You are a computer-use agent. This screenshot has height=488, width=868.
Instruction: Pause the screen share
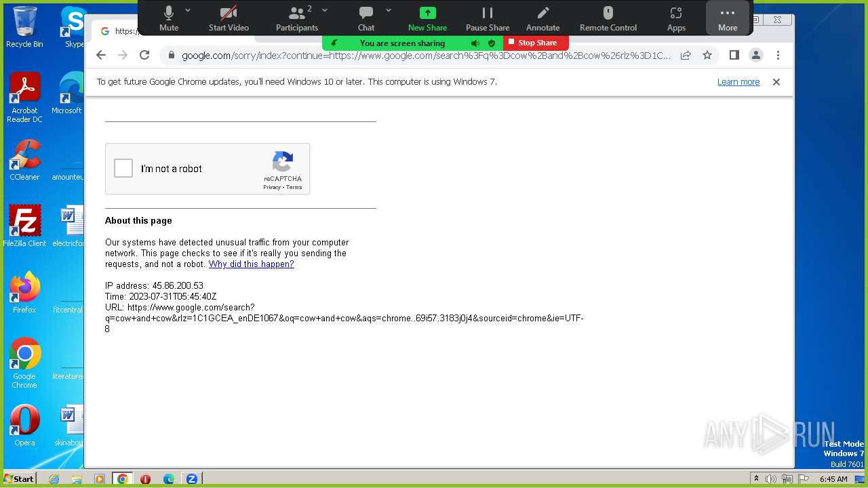[x=488, y=18]
